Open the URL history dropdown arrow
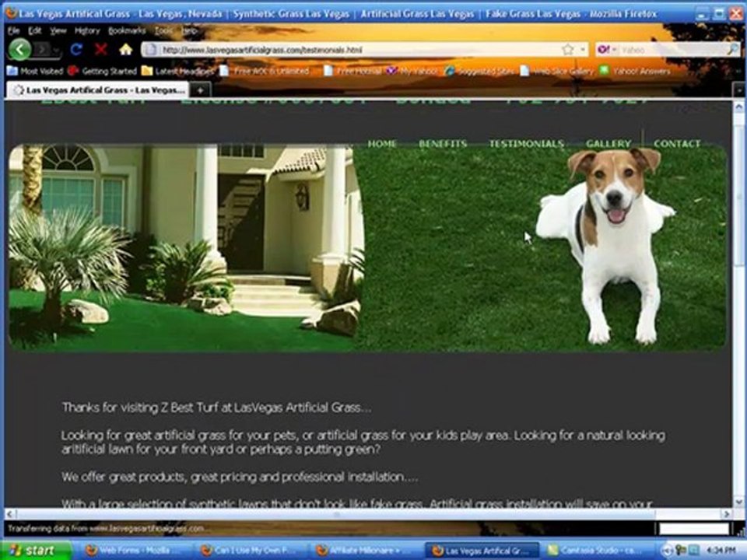The height and width of the screenshot is (560, 747). click(582, 50)
